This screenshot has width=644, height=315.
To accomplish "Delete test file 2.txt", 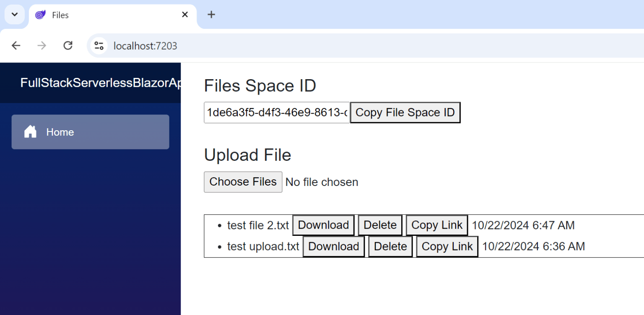I will pyautogui.click(x=380, y=225).
